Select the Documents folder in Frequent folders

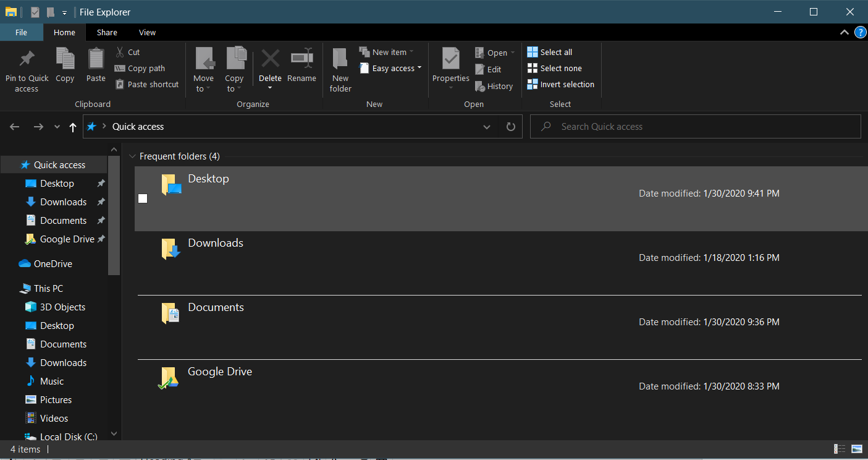(x=501, y=328)
